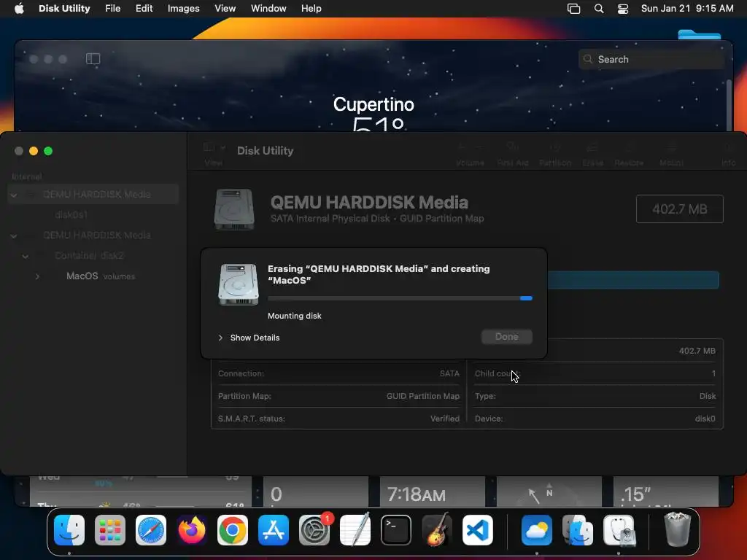Image resolution: width=747 pixels, height=560 pixels.
Task: Click the 'Mounting disk' status text
Action: pos(295,316)
